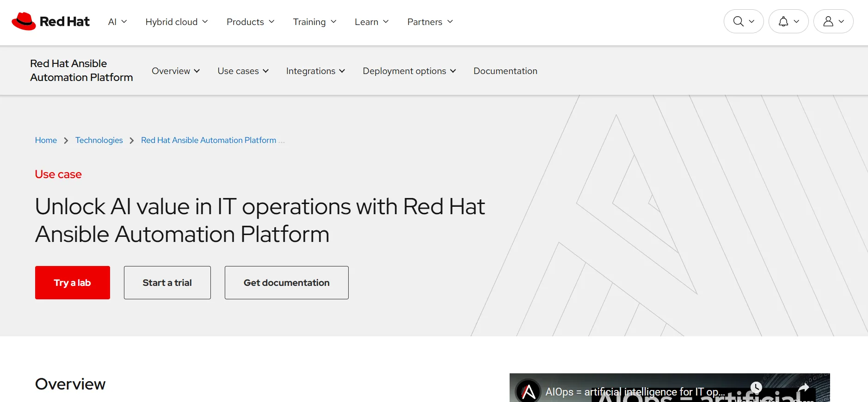This screenshot has width=868, height=402.
Task: Click the Get documentation button
Action: click(x=287, y=283)
